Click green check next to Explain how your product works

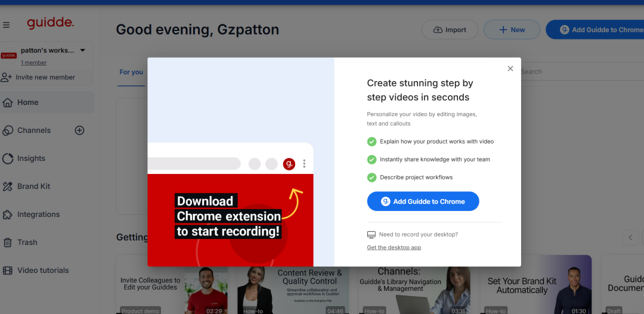(371, 141)
